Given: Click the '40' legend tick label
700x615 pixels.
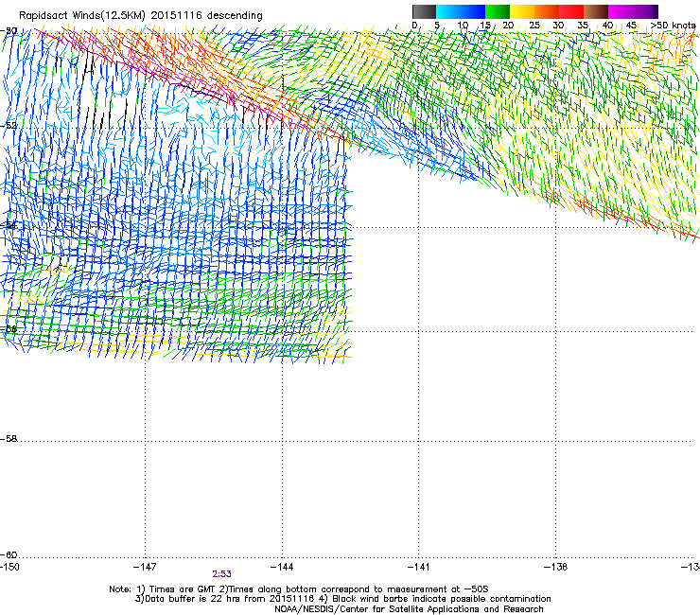Looking at the screenshot, I should point(607,26).
